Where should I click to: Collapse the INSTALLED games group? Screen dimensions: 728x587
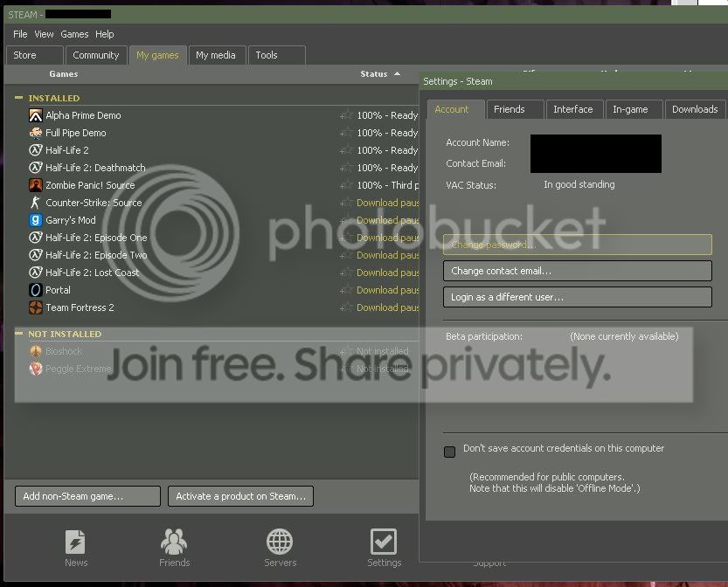pos(18,98)
